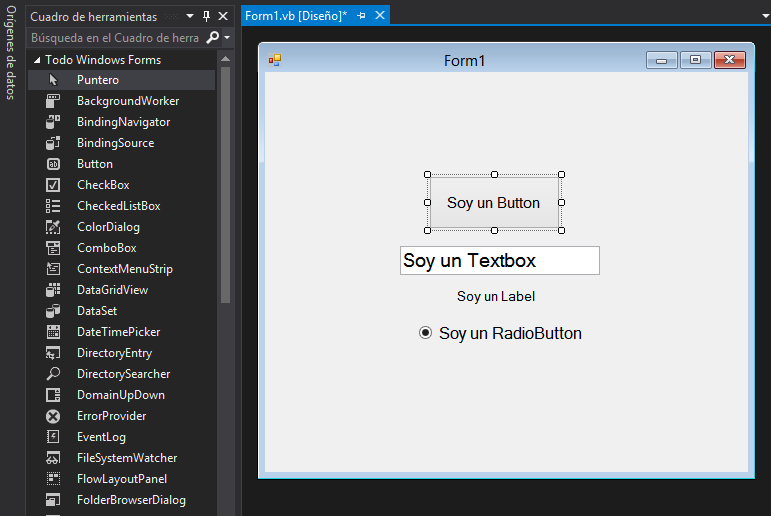Click the 'Cuadro de herramientas' panel title
Viewport: 771px width, 516px height.
coord(93,17)
